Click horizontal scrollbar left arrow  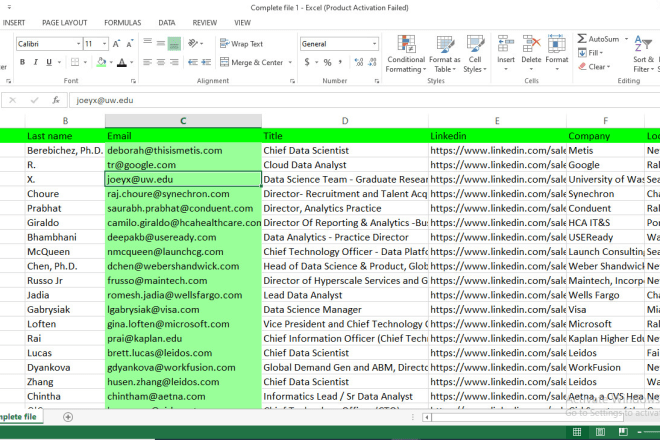427,417
